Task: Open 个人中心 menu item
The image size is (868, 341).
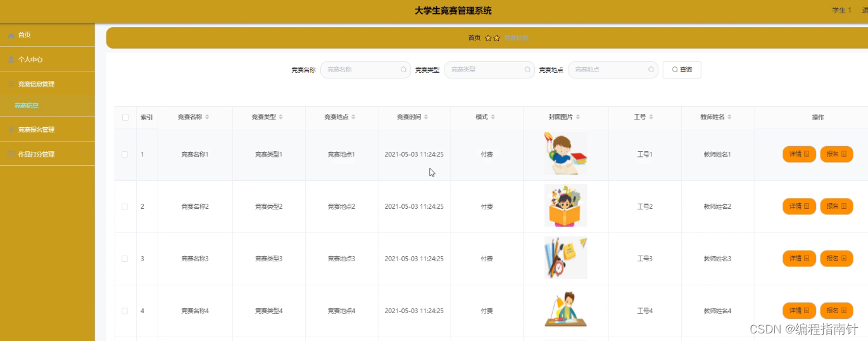Action: (x=47, y=59)
